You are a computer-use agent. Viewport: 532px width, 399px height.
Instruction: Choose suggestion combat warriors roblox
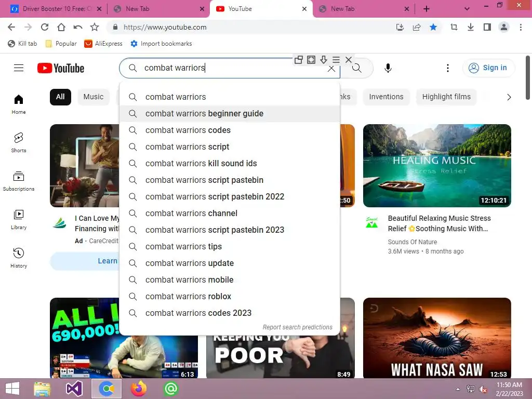230,296
